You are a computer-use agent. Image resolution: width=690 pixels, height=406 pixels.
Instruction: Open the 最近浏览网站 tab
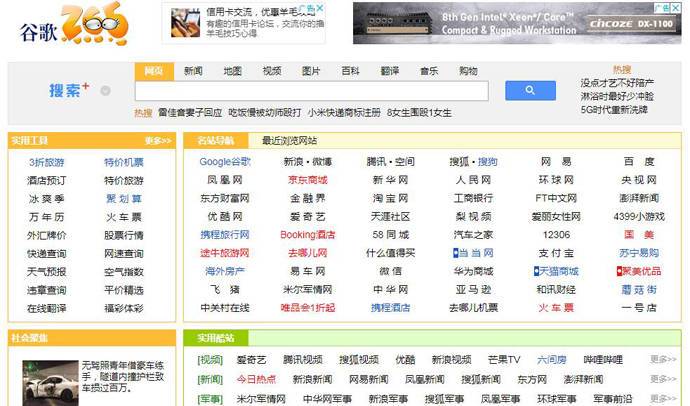[x=289, y=141]
